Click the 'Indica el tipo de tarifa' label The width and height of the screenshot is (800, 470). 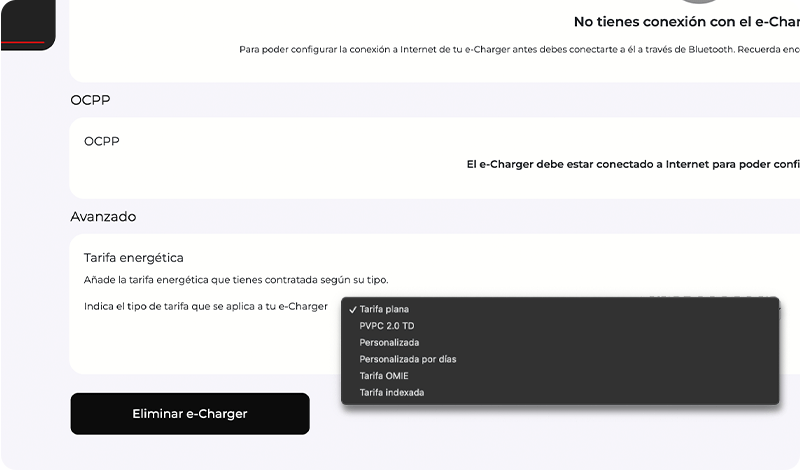205,306
